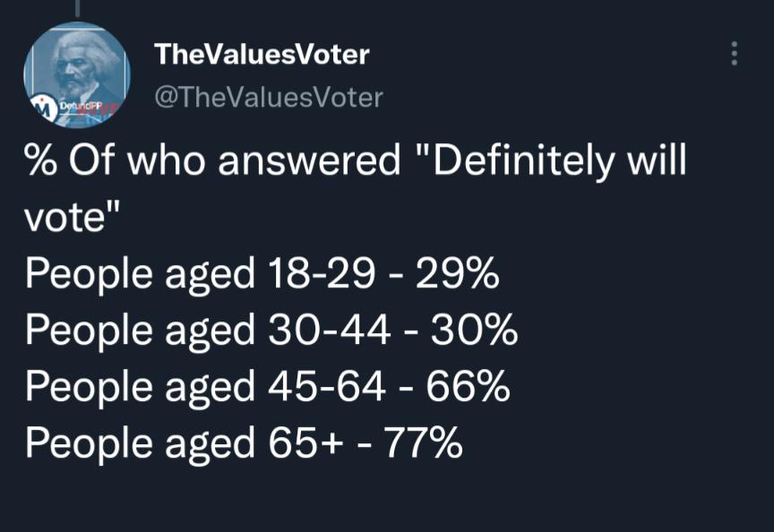Click the thread connector line above the avatar
The height and width of the screenshot is (532, 774).
pos(77,9)
